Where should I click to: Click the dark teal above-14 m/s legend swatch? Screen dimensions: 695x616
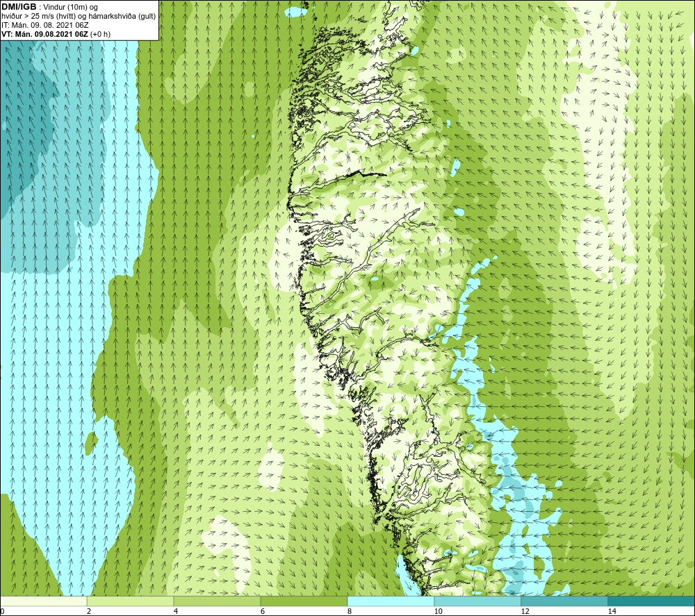[652, 601]
